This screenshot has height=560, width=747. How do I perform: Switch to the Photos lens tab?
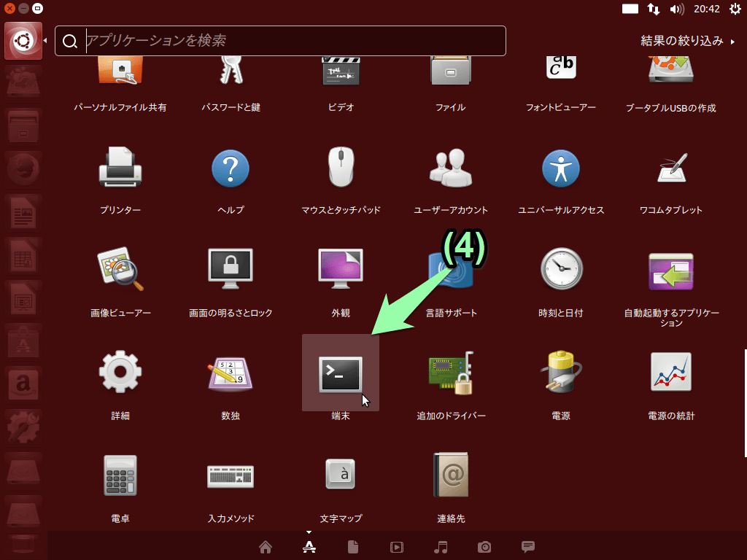pyautogui.click(x=484, y=547)
